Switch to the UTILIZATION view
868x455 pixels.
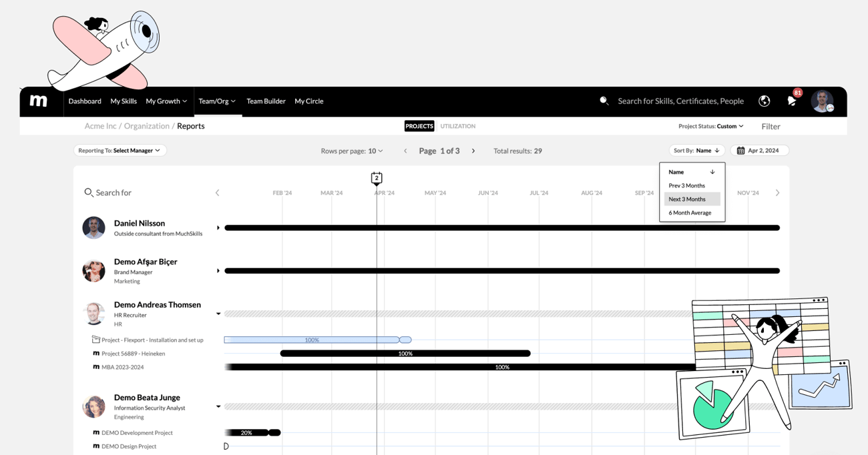[x=458, y=126]
